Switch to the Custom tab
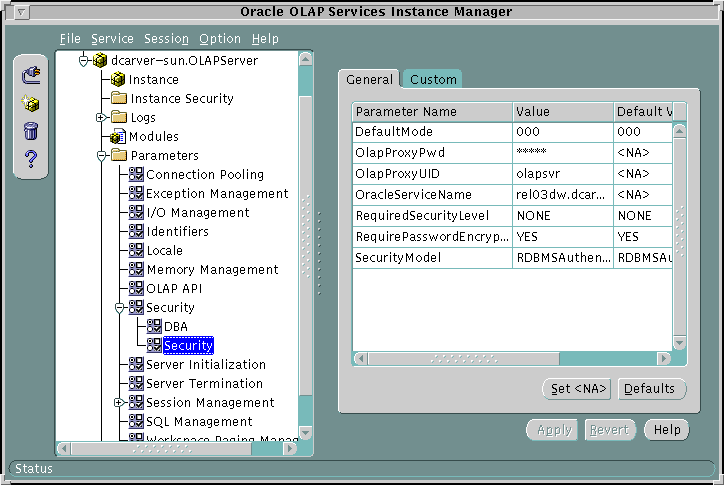 point(433,79)
